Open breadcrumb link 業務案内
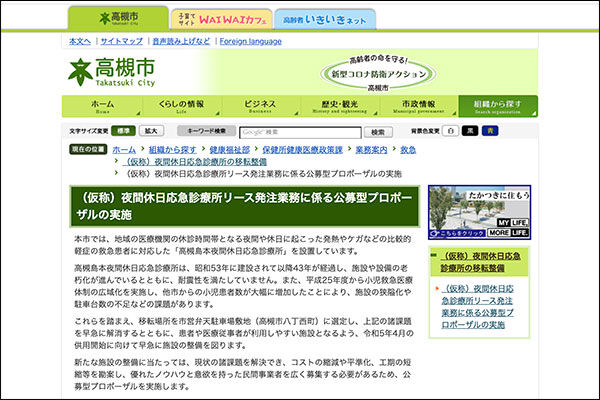This screenshot has height=400, width=600. (x=371, y=150)
